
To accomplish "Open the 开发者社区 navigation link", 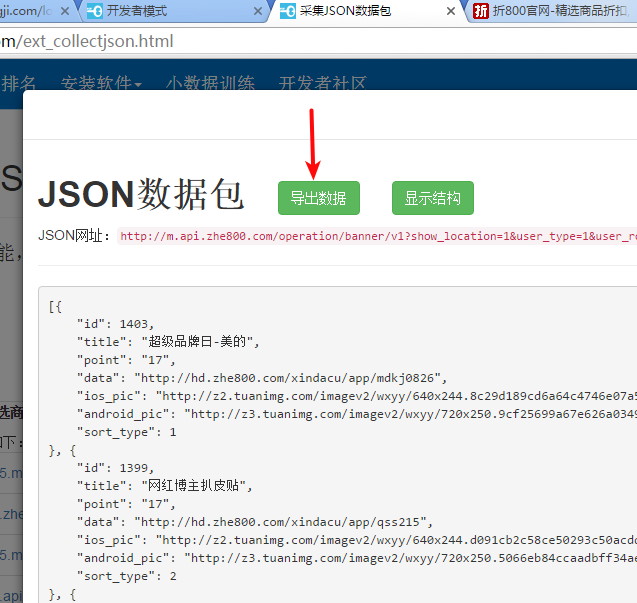I will [323, 83].
